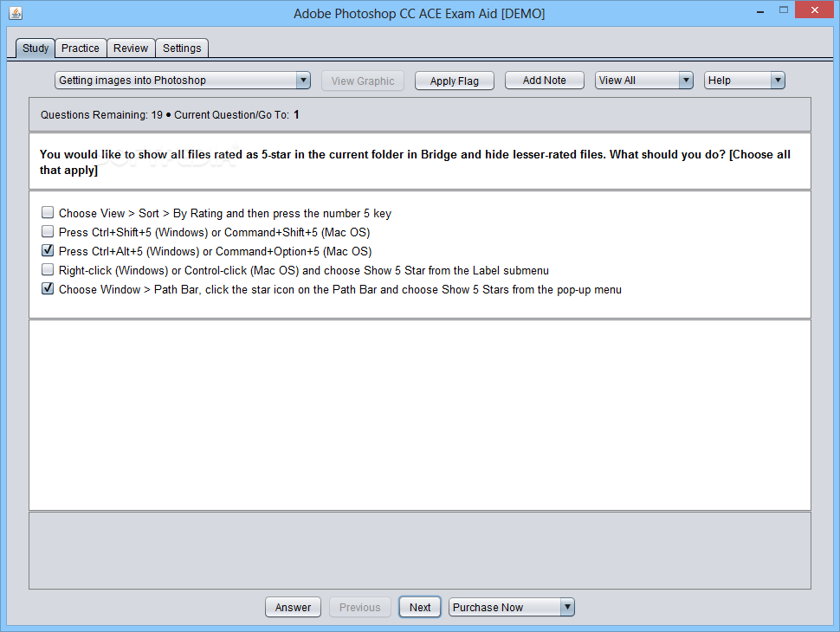The image size is (840, 632).
Task: Open the View All dropdown
Action: (644, 81)
